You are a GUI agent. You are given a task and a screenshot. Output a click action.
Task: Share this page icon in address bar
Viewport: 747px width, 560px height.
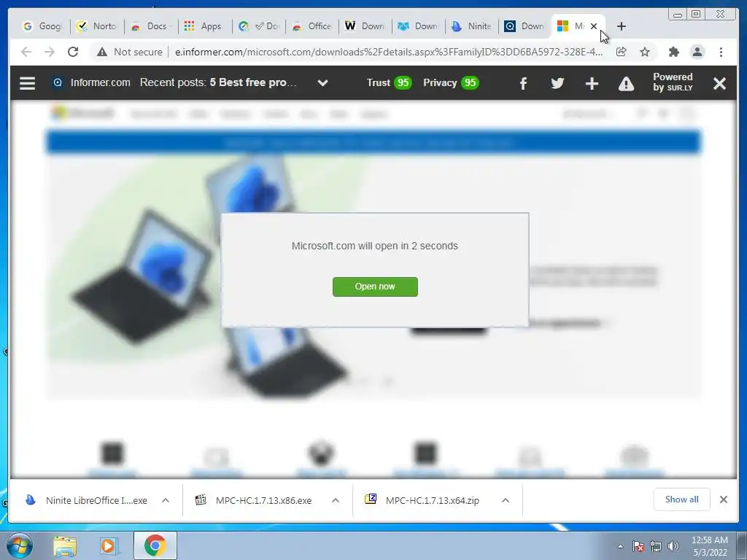point(622,52)
